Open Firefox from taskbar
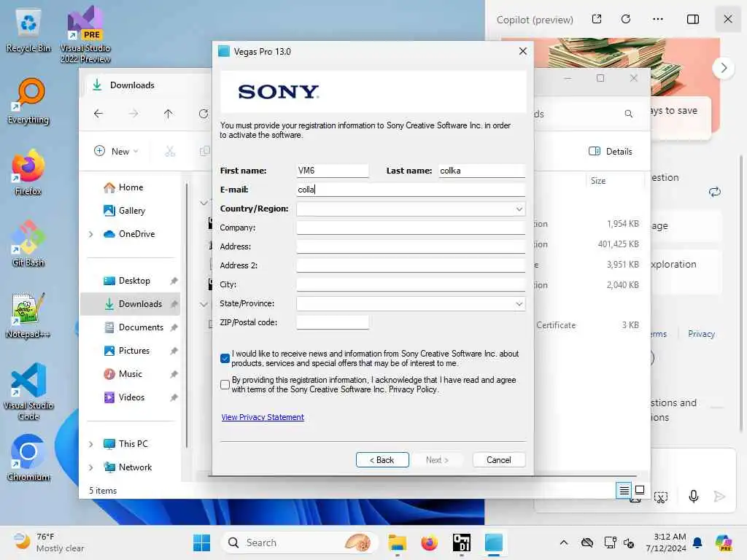Viewport: 747px width, 560px height. 429,542
